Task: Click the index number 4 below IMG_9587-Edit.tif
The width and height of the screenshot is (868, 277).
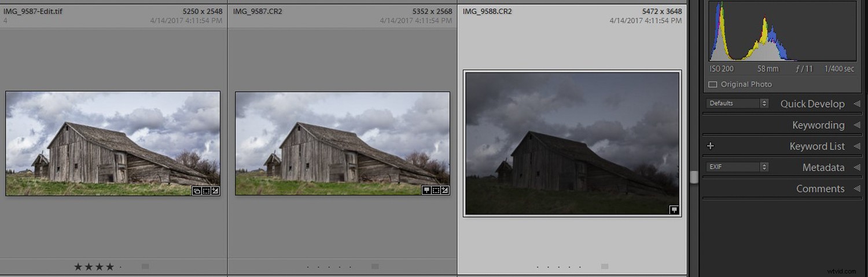Action: coord(5,20)
